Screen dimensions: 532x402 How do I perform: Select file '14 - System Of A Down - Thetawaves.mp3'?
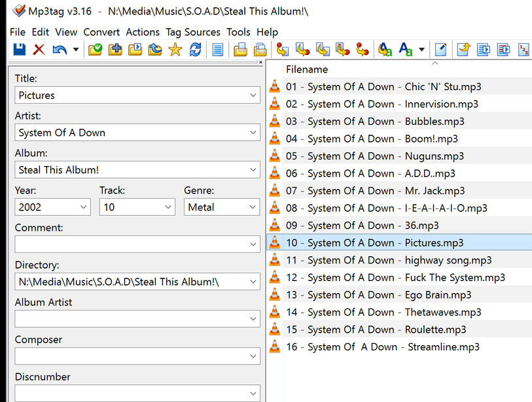[x=383, y=312]
